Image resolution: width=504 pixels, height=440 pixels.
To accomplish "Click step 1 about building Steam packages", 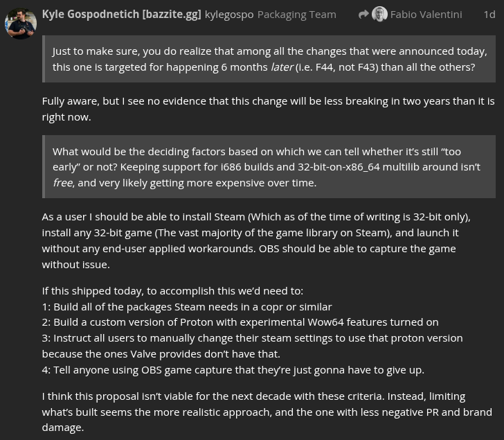I will (187, 306).
